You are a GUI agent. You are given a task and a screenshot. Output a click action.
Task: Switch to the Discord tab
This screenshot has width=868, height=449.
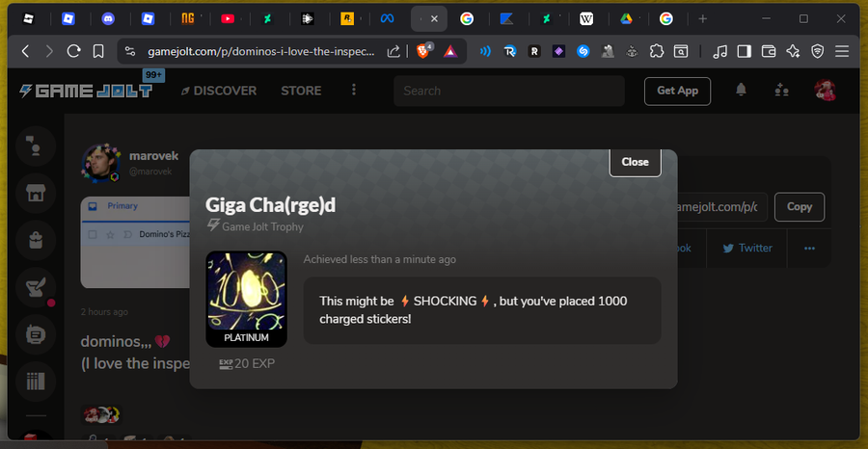point(108,19)
